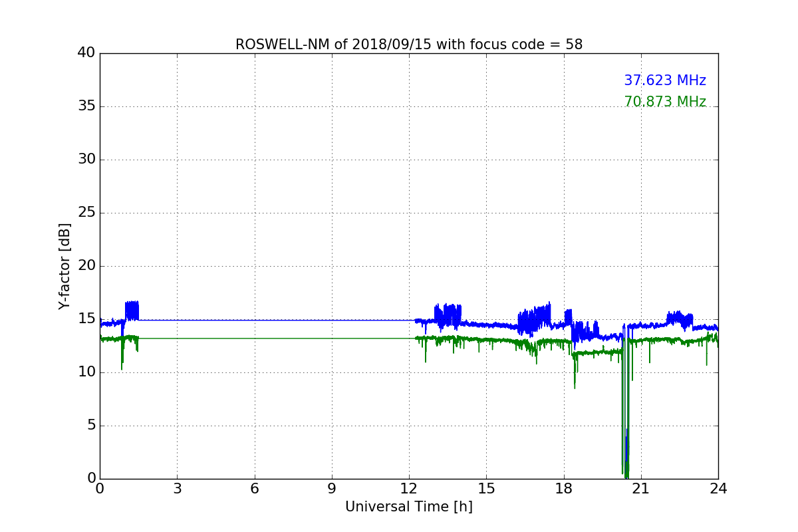Click the y-axis tick label 25

pyautogui.click(x=86, y=213)
